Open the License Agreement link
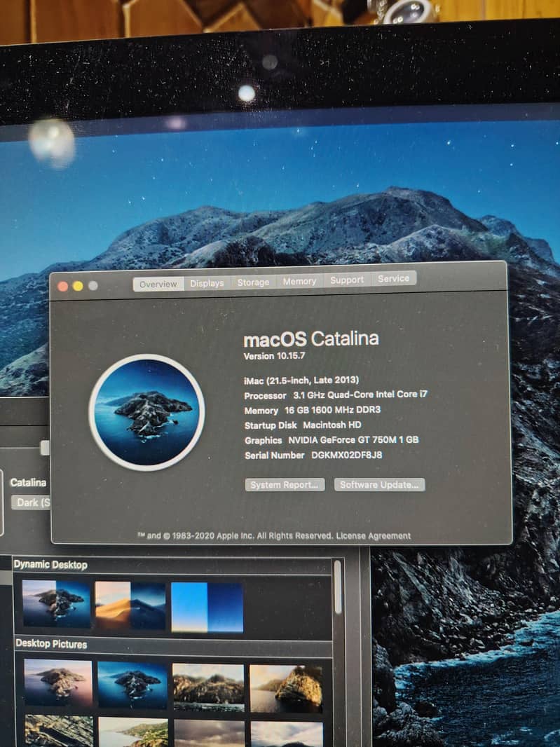The height and width of the screenshot is (747, 560). [373, 536]
